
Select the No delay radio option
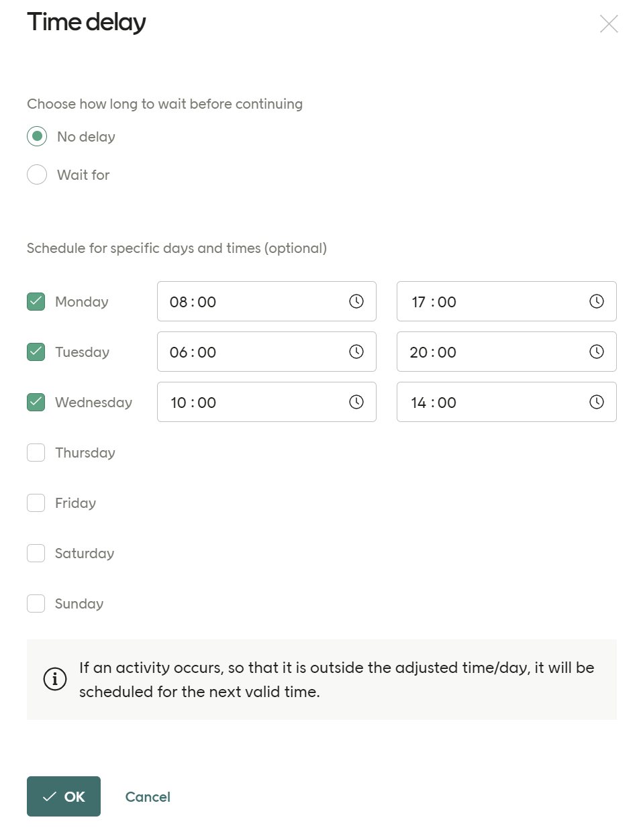[37, 136]
